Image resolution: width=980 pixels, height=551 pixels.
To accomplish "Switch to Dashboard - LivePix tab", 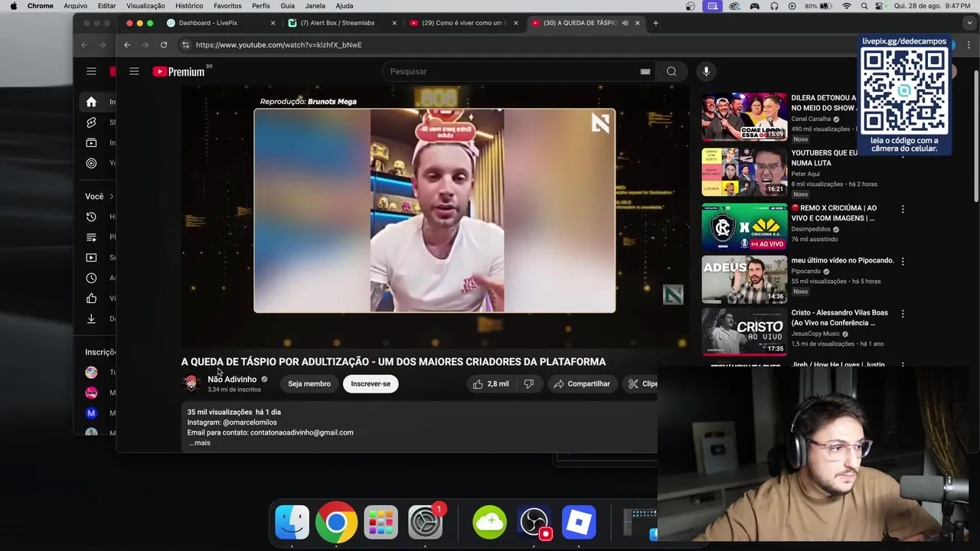I will [x=220, y=23].
